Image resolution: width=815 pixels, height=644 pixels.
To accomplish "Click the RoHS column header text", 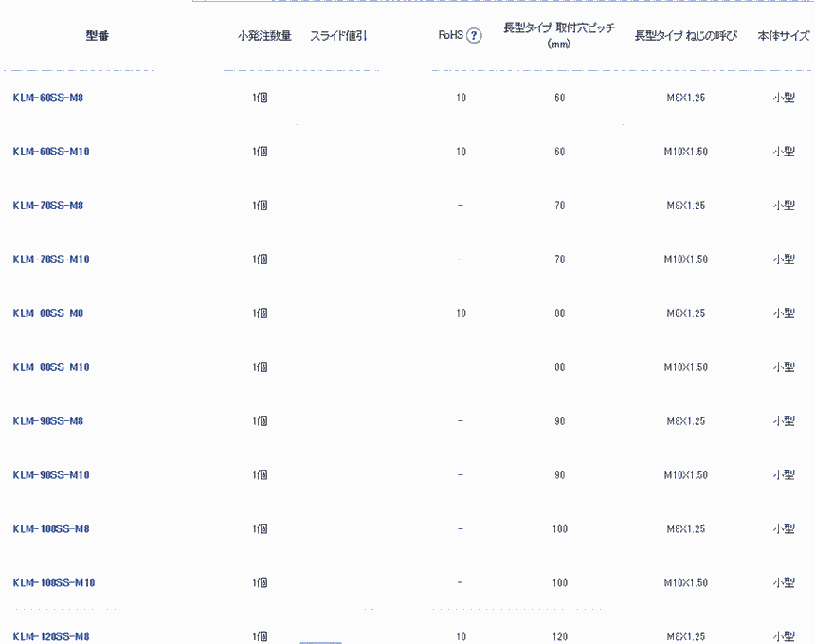I will point(450,36).
